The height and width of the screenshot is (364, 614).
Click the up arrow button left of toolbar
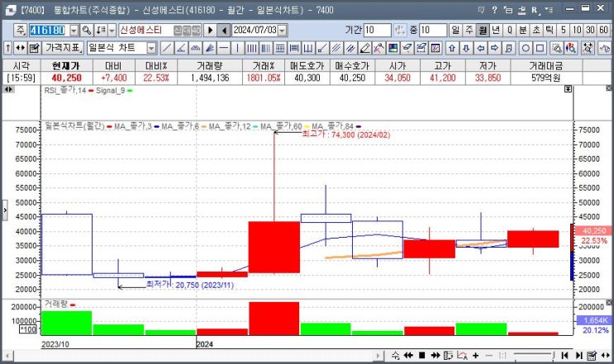(x=7, y=48)
